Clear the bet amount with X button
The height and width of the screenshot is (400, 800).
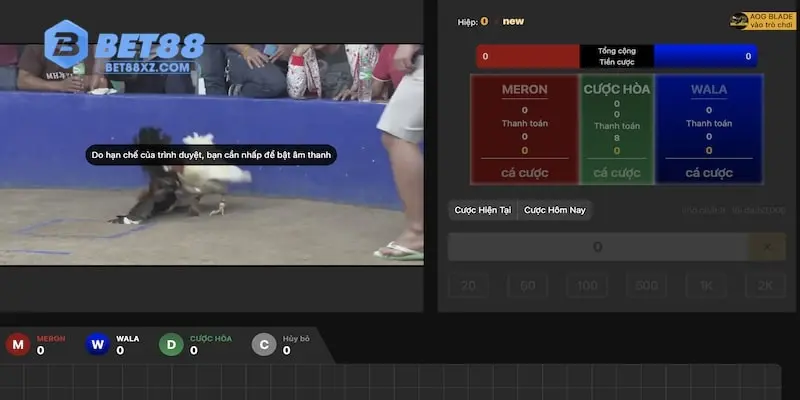(x=767, y=247)
